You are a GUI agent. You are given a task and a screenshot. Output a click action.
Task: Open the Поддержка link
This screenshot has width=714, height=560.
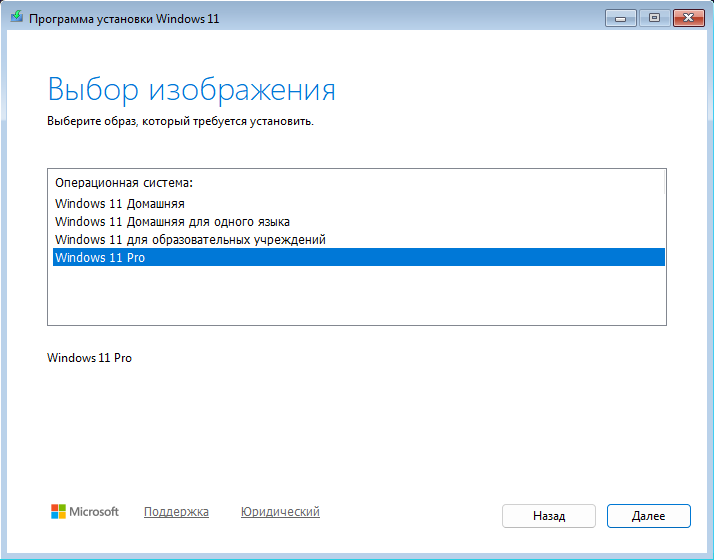pyautogui.click(x=176, y=512)
